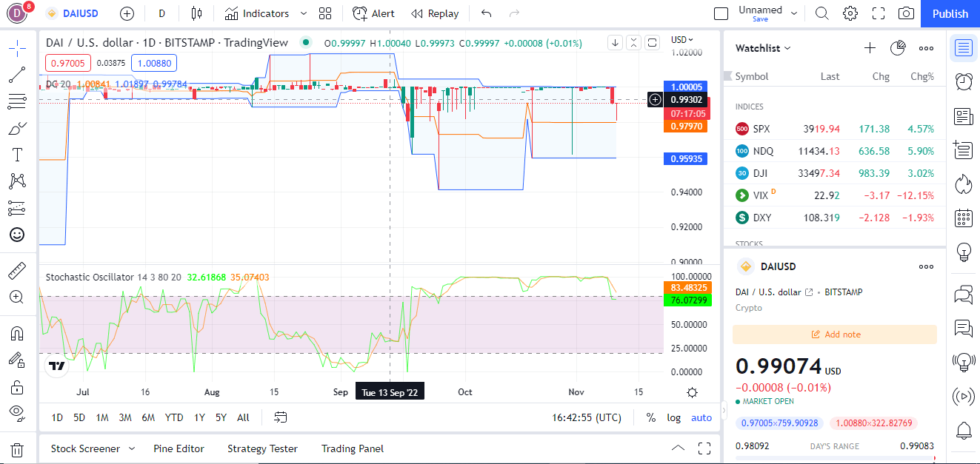Click Add note for DAIUSD
This screenshot has height=464, width=980.
click(835, 334)
